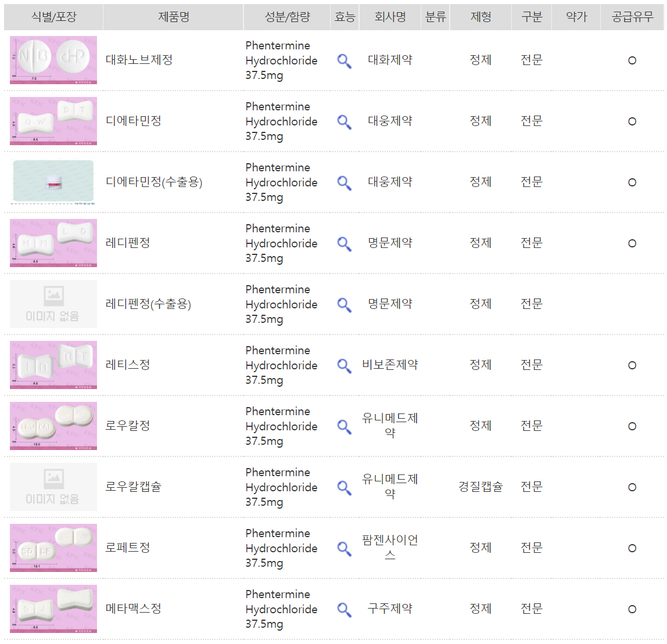The image size is (667, 644).
Task: Select company 명문제약 in 레디펜정 row
Action: click(x=390, y=243)
